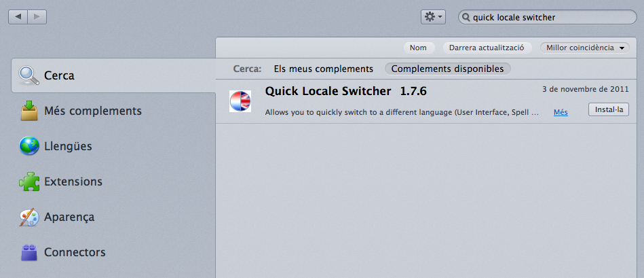This screenshot has width=644, height=278.
Task: Click the Aparença paint palette icon
Action: coord(29,217)
